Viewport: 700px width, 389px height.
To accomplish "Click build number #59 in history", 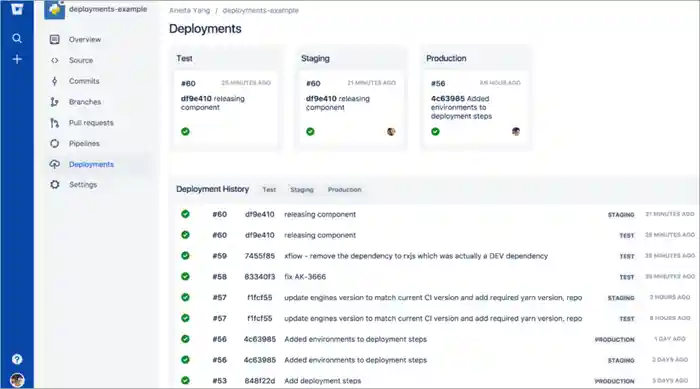I will click(220, 256).
